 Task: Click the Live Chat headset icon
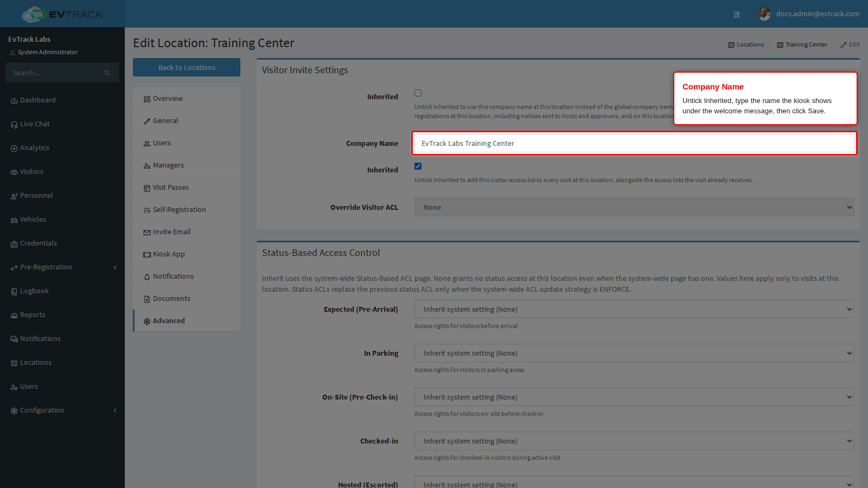point(14,125)
